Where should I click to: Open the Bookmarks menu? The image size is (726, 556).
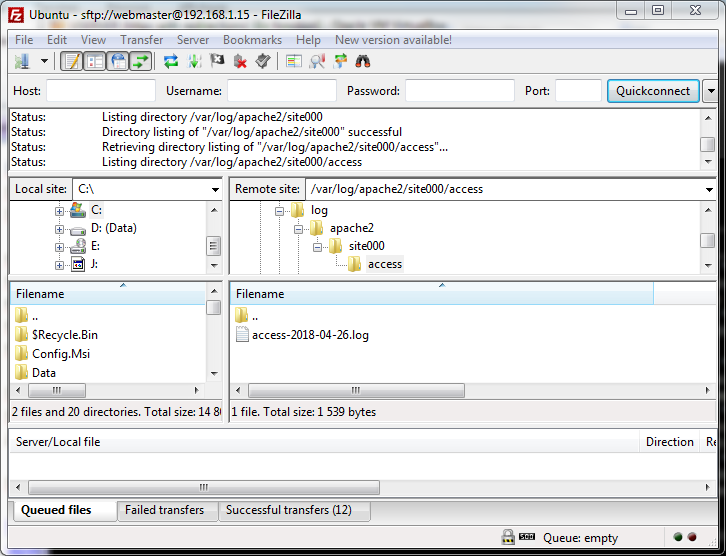252,40
